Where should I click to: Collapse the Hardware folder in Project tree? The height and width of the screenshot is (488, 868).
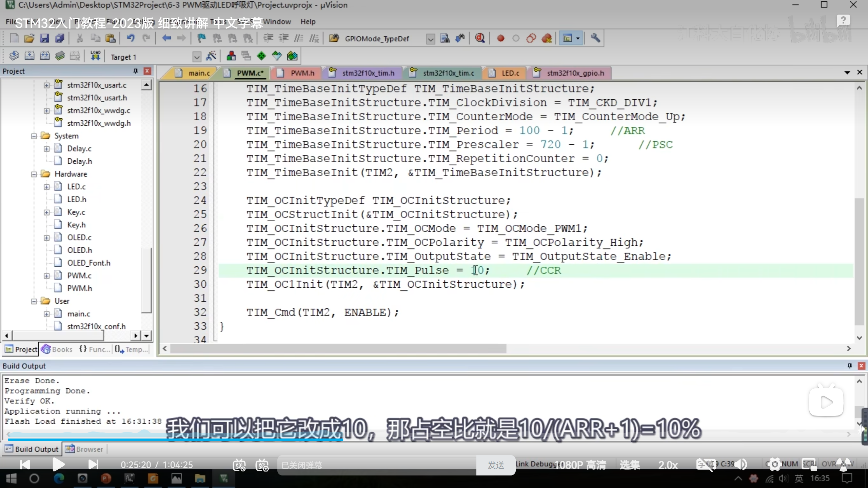(x=34, y=174)
